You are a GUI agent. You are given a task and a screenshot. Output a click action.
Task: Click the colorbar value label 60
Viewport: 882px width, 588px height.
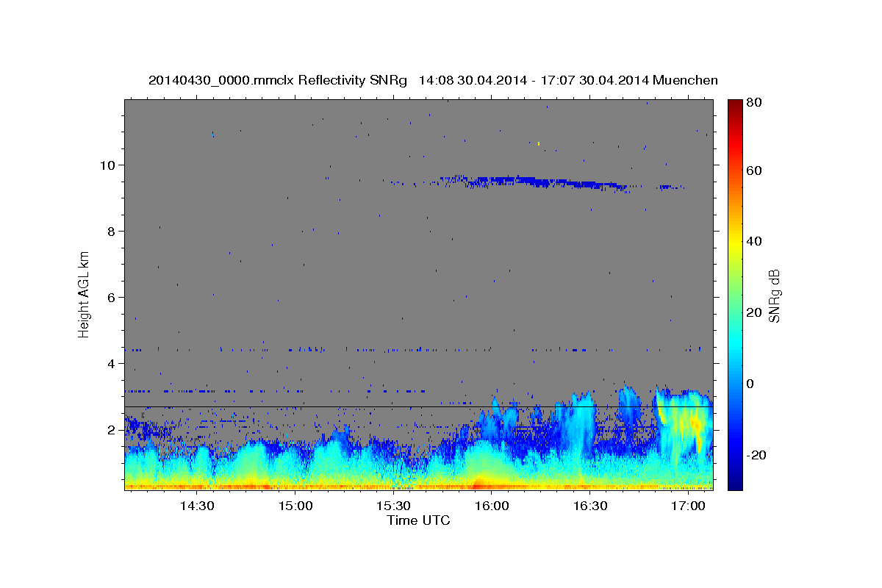(753, 171)
